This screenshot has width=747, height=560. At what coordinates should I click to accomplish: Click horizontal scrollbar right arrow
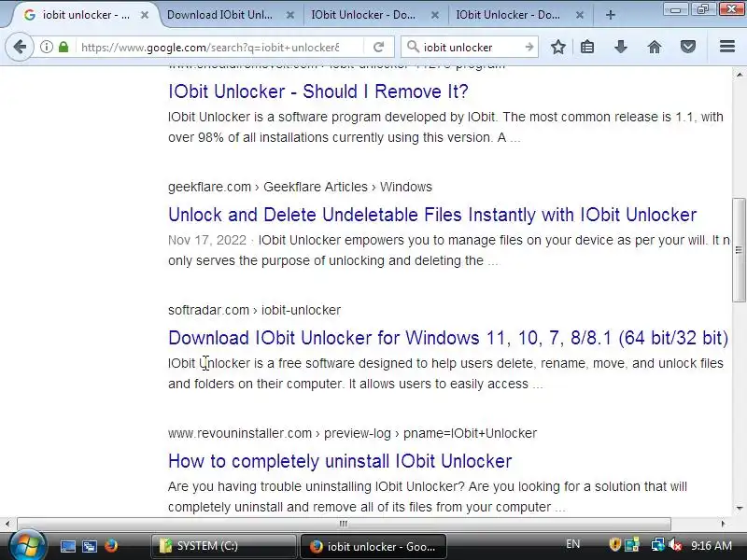pos(723,524)
